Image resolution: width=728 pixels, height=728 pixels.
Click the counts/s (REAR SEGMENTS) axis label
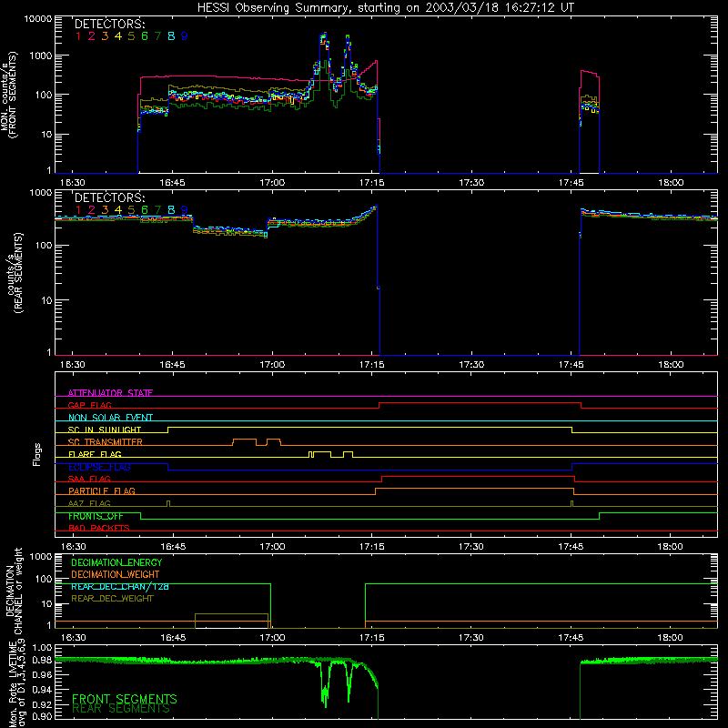[x=14, y=273]
